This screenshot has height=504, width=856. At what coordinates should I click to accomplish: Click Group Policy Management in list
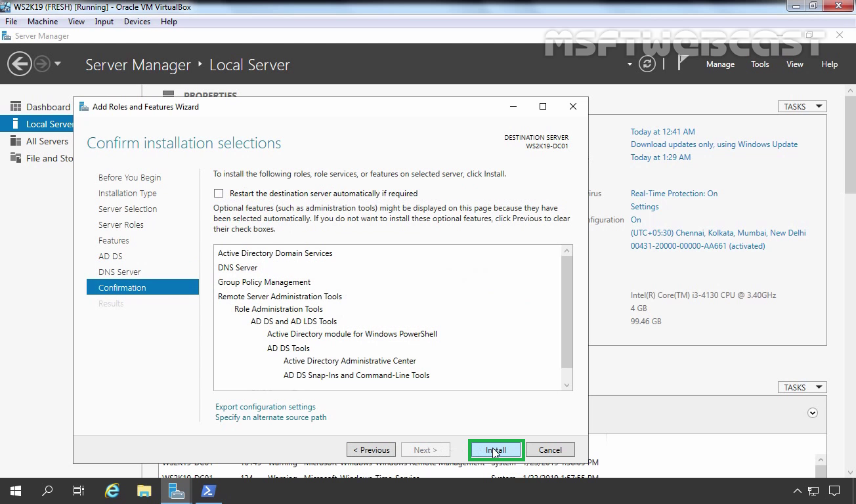point(264,282)
